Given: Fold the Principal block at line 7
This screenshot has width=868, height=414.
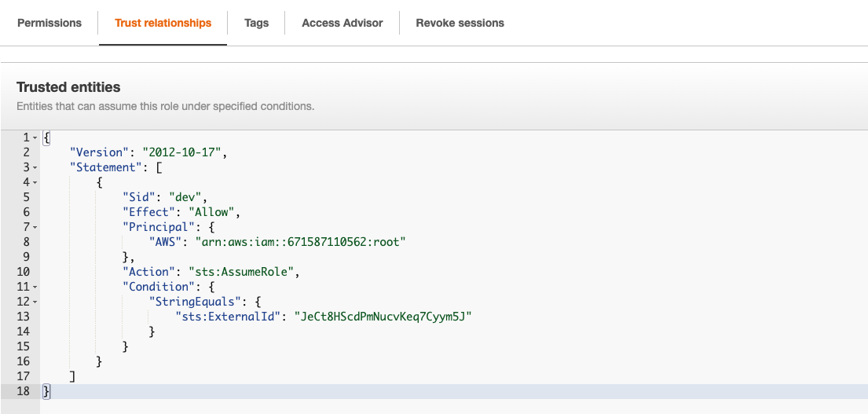Looking at the screenshot, I should (x=35, y=228).
